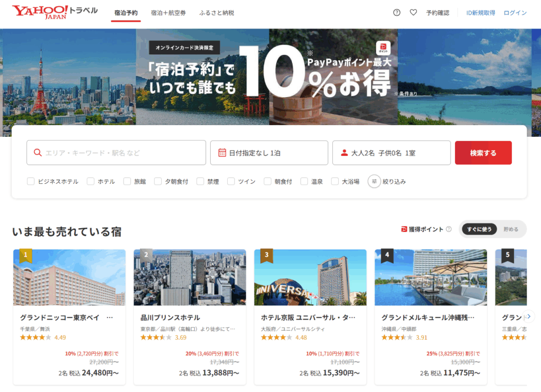
Task: Open the 宿泊+航空券 tab
Action: 168,13
